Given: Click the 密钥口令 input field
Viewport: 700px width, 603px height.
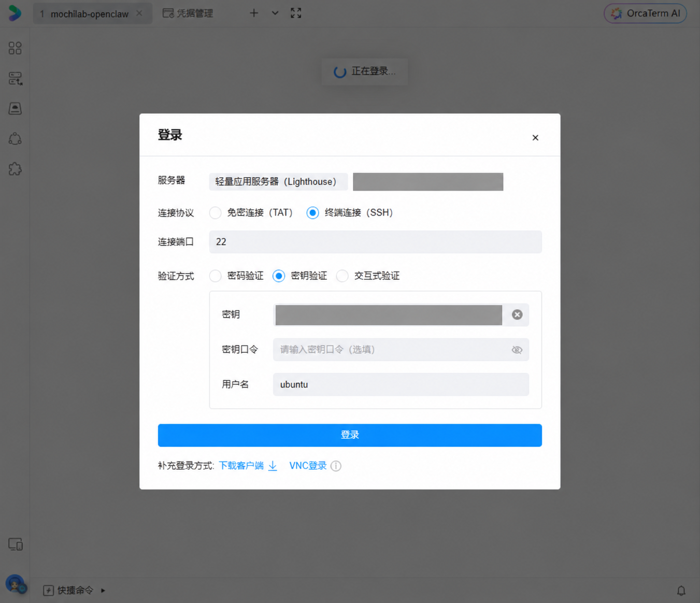Looking at the screenshot, I should [x=401, y=350].
